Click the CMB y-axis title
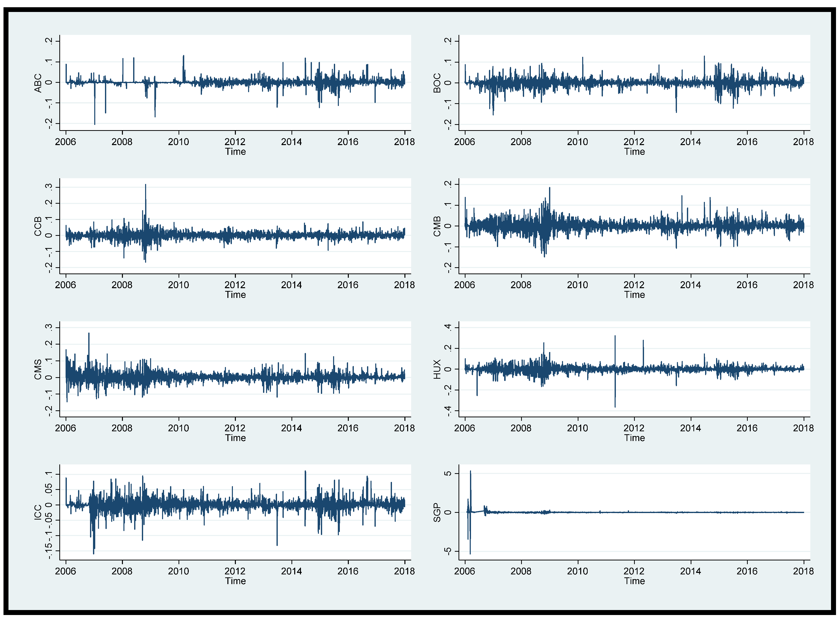Screen dimensions: 840x619 click(437, 226)
